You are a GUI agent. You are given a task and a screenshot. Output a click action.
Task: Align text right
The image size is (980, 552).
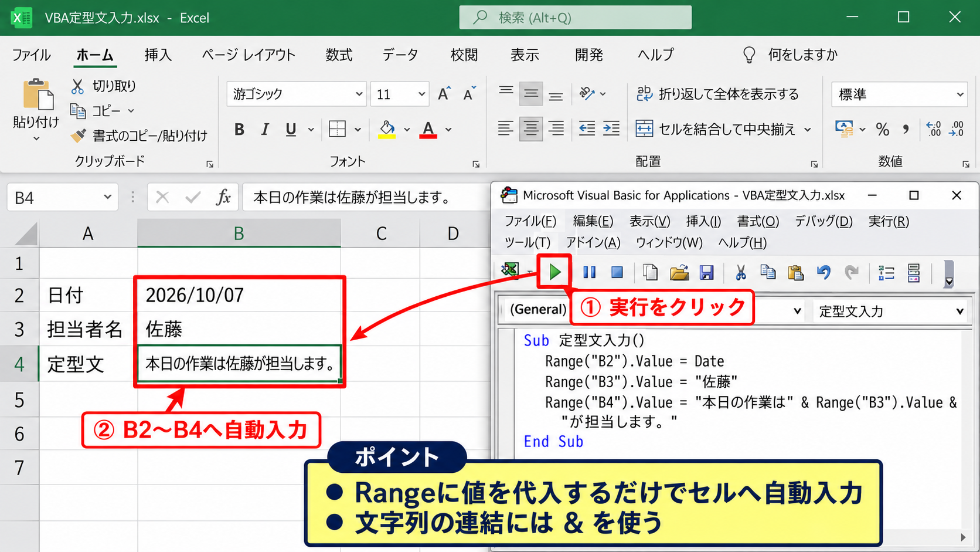(556, 128)
